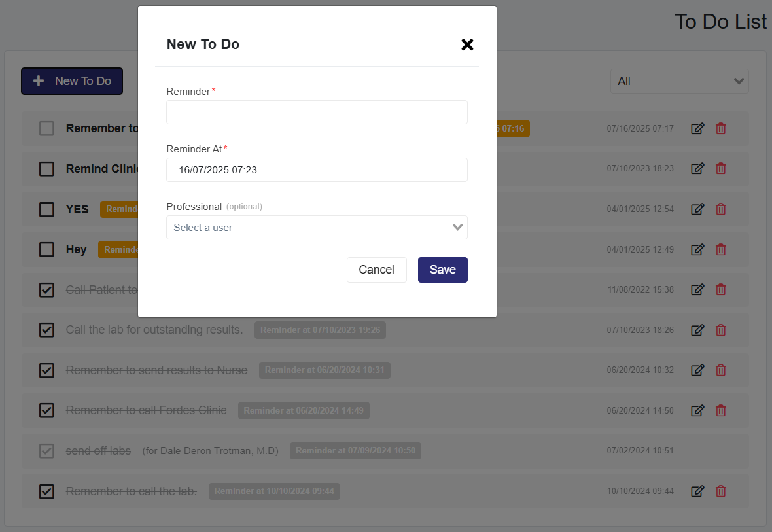This screenshot has height=532, width=772.
Task: Mark the 'Hey' item as done
Action: 46,249
